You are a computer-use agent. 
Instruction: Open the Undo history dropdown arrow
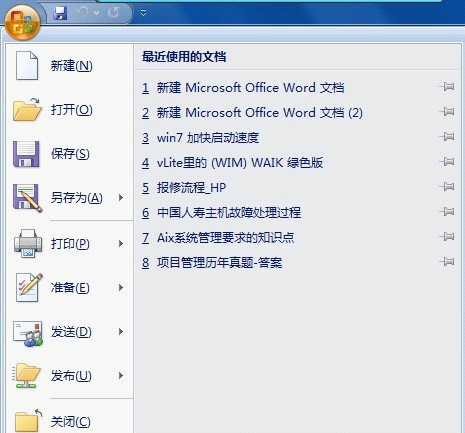pyautogui.click(x=97, y=13)
